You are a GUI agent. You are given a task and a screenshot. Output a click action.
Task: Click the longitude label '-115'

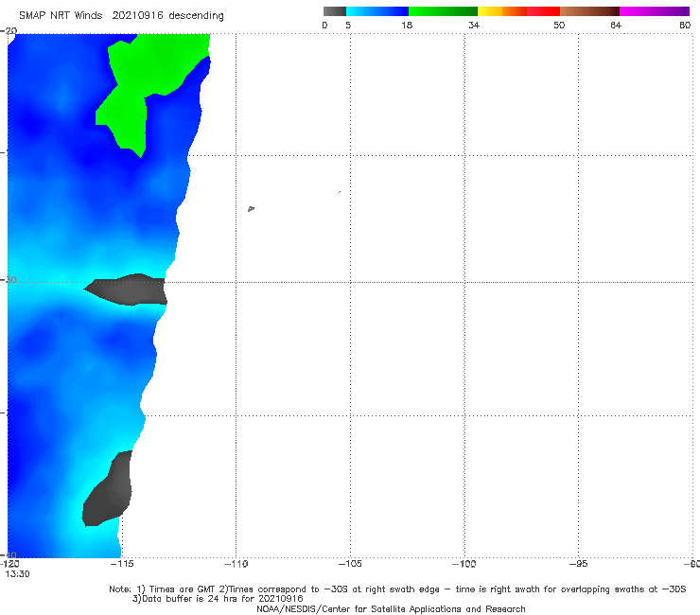coord(122,564)
